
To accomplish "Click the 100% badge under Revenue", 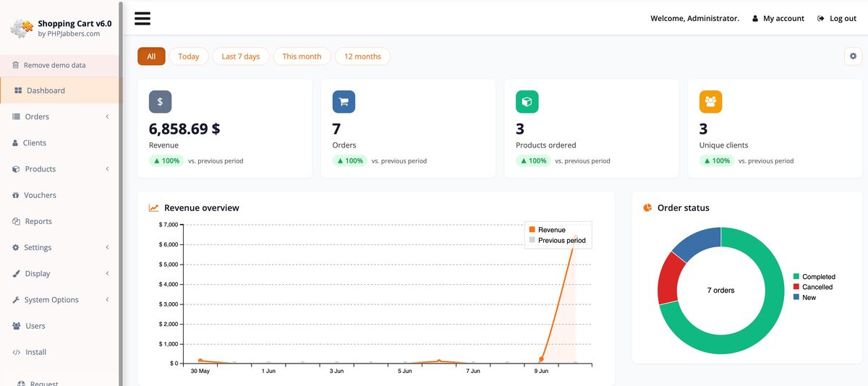I will pyautogui.click(x=167, y=161).
